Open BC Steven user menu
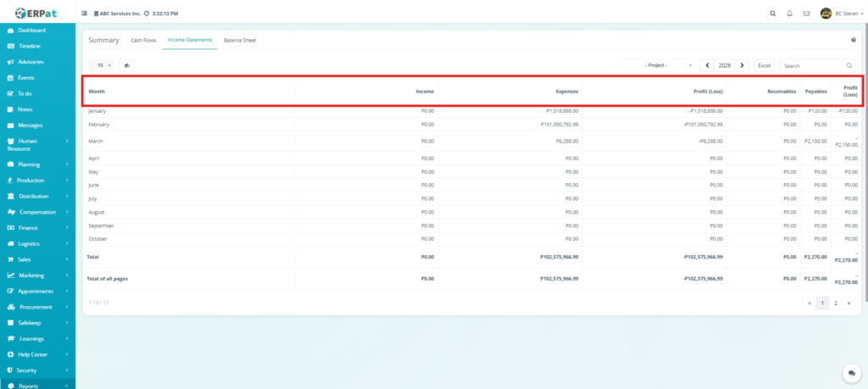868x389 pixels. tap(842, 14)
